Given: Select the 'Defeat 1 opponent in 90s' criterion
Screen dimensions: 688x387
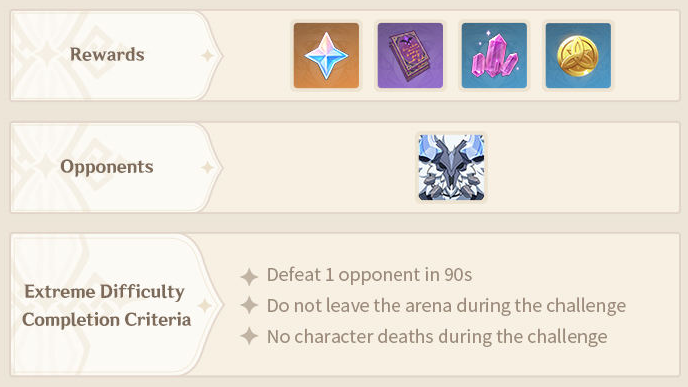Looking at the screenshot, I should tap(369, 276).
